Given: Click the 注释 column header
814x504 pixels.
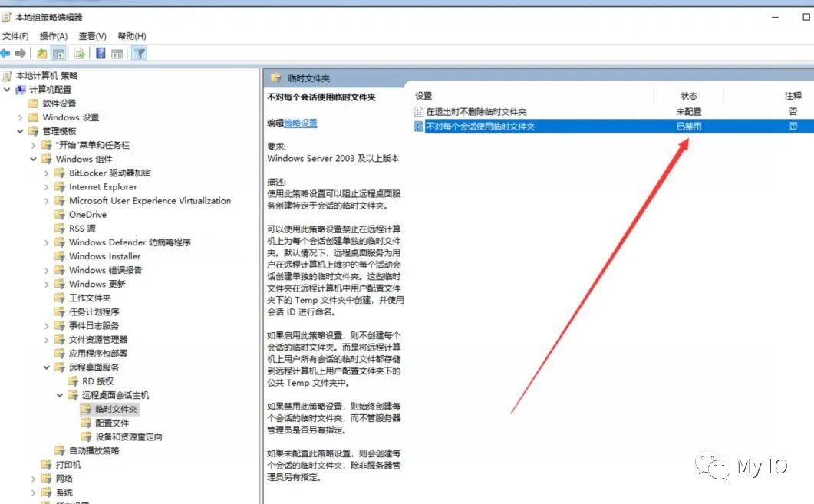Looking at the screenshot, I should 793,96.
